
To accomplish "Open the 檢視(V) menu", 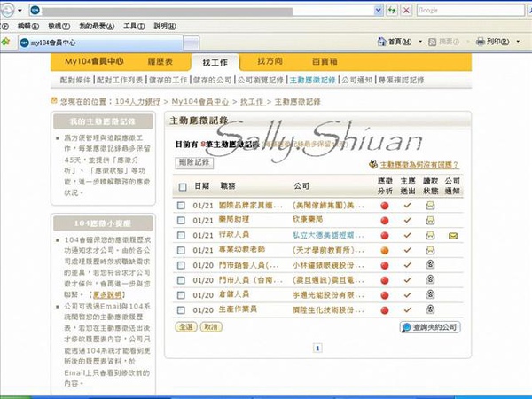I will pos(59,26).
